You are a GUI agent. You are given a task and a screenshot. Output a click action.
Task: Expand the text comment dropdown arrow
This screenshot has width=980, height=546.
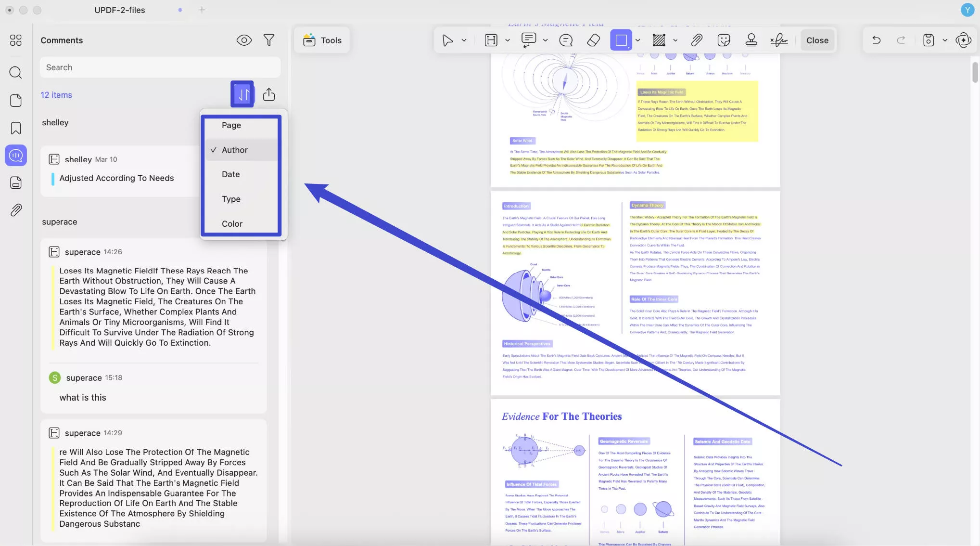[545, 40]
